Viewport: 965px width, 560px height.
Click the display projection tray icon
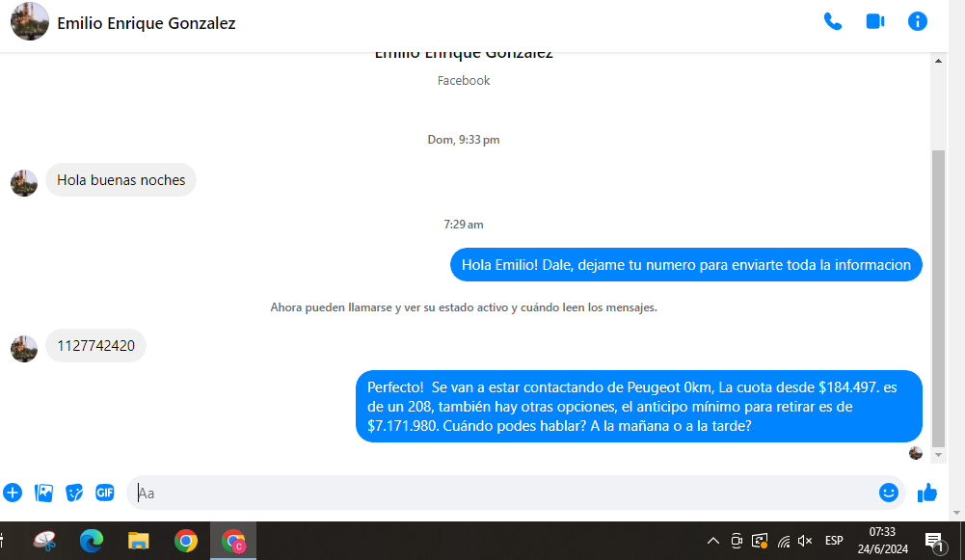[x=760, y=541]
